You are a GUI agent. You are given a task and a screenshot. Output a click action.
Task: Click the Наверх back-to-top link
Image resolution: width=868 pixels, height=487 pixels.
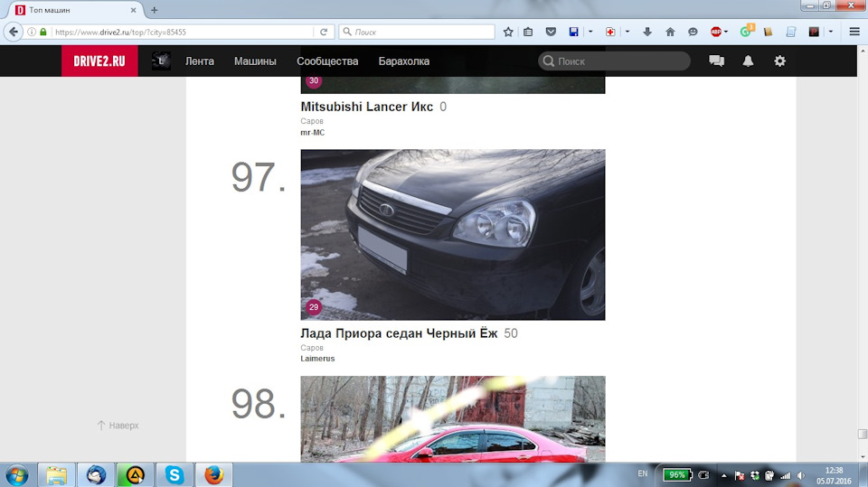click(x=118, y=425)
